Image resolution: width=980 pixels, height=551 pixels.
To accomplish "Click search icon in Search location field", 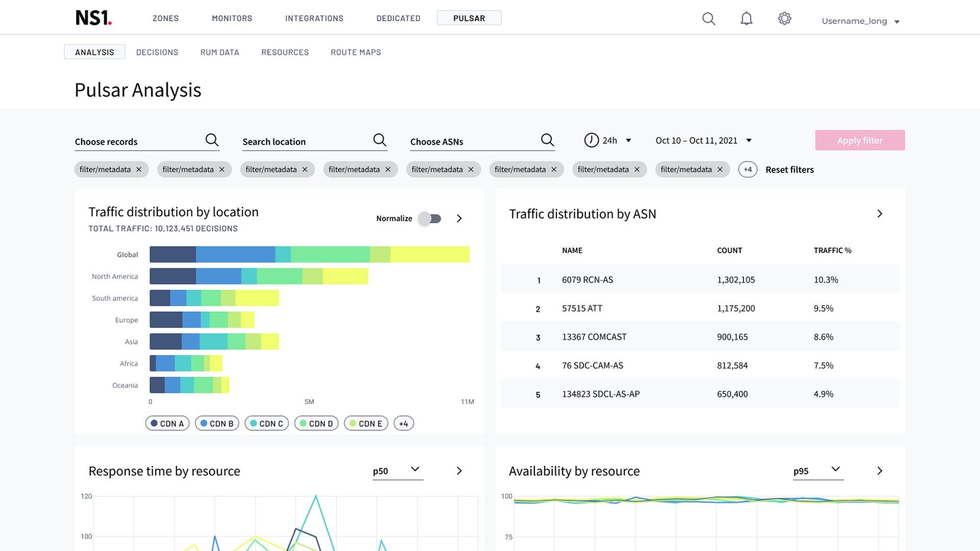I will 380,140.
